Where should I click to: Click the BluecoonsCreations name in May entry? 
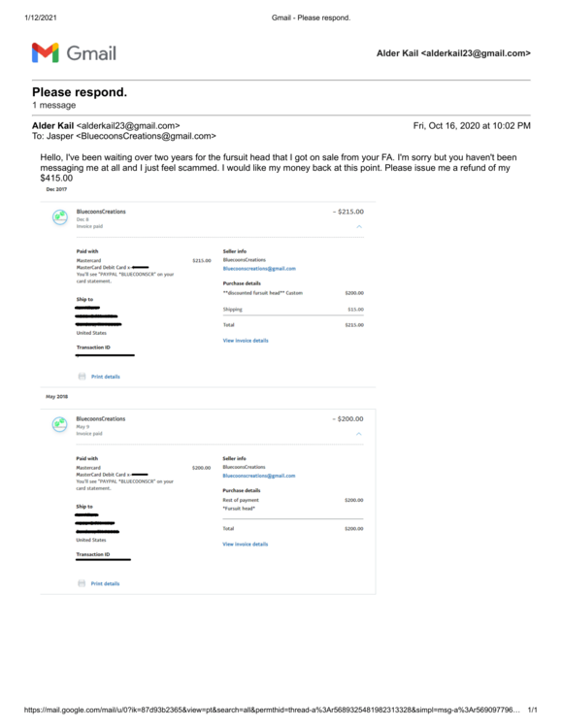tap(101, 418)
